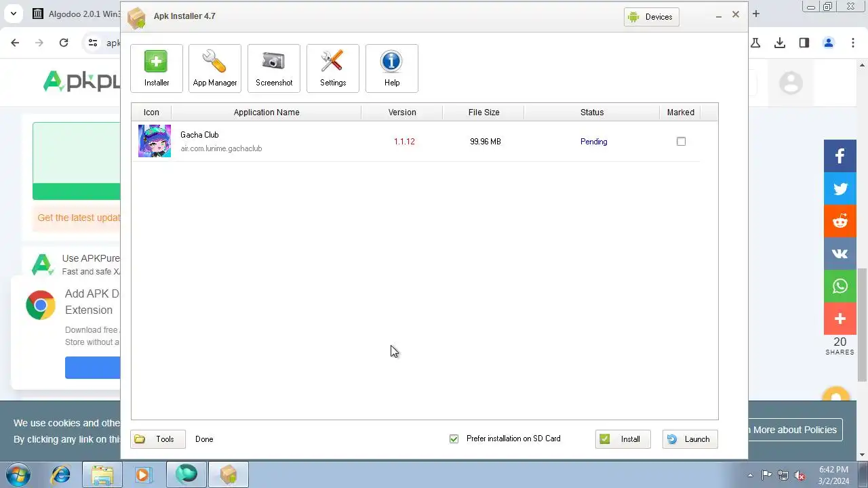The height and width of the screenshot is (488, 868).
Task: Click the muted volume tray icon
Action: pos(800,475)
